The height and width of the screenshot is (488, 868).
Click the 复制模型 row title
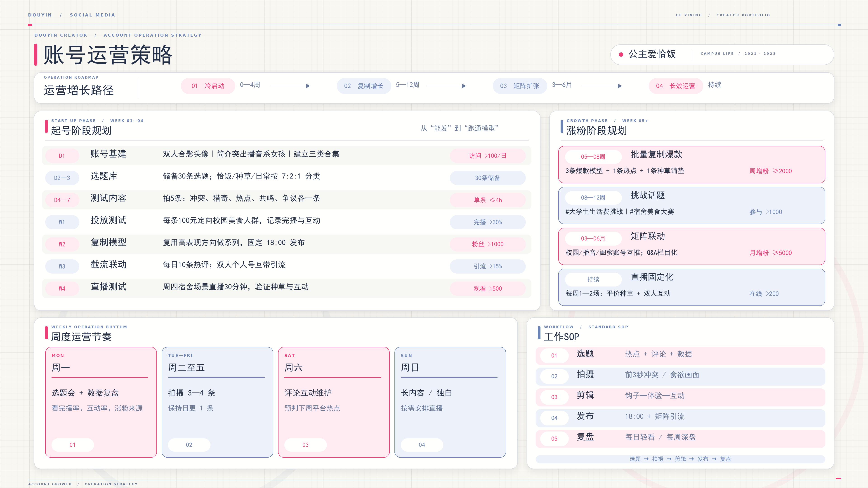(108, 242)
